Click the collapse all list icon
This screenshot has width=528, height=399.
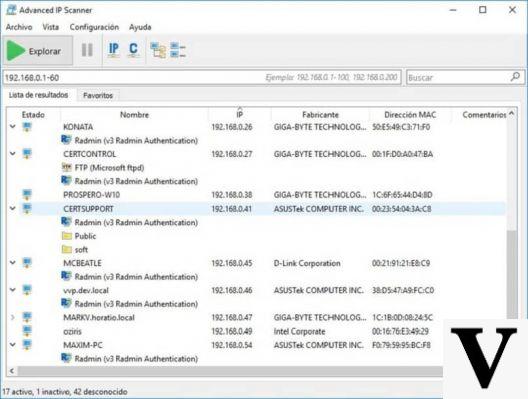pos(178,50)
